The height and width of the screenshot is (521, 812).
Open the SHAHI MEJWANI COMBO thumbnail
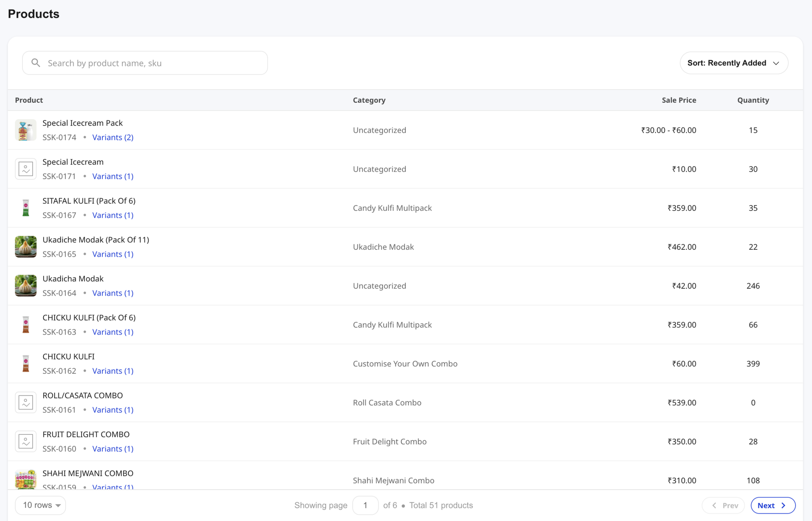click(x=26, y=479)
